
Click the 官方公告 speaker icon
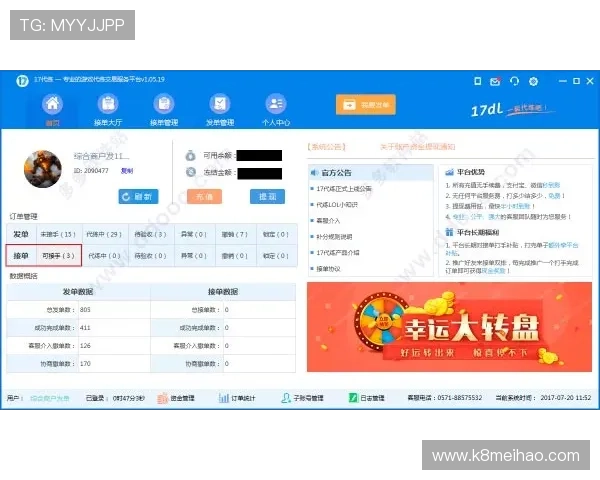pyautogui.click(x=314, y=173)
